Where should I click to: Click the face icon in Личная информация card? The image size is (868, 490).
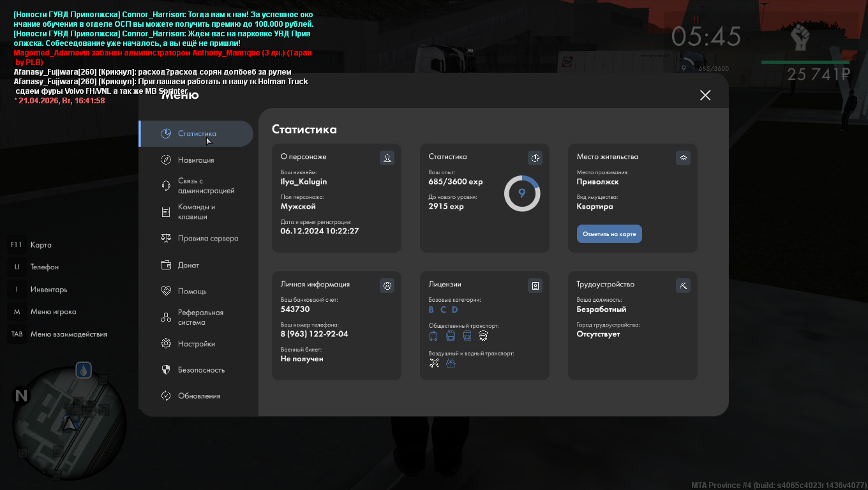pyautogui.click(x=387, y=285)
